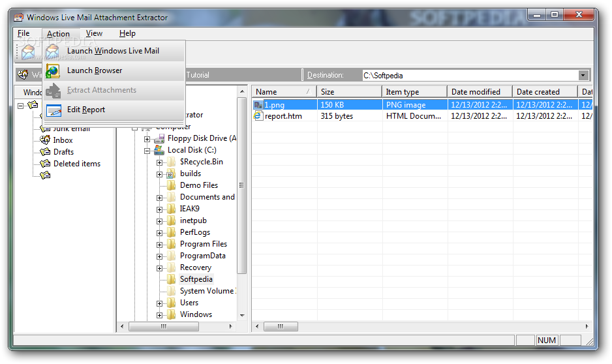Click the report.htm file icon

pyautogui.click(x=258, y=115)
